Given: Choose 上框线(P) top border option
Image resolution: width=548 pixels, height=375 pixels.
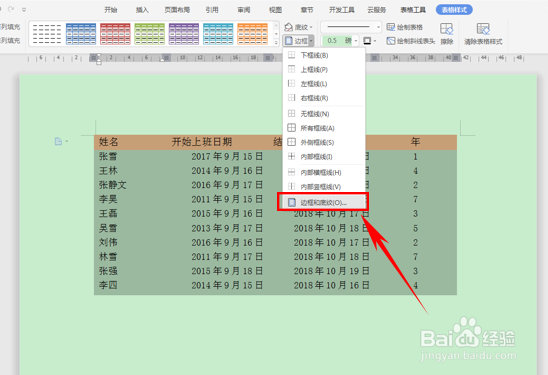Looking at the screenshot, I should point(324,70).
